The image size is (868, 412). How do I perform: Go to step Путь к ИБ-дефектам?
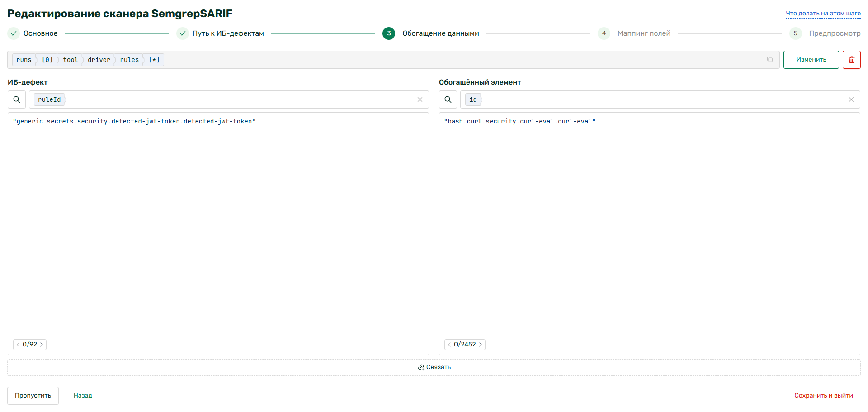tap(220, 33)
